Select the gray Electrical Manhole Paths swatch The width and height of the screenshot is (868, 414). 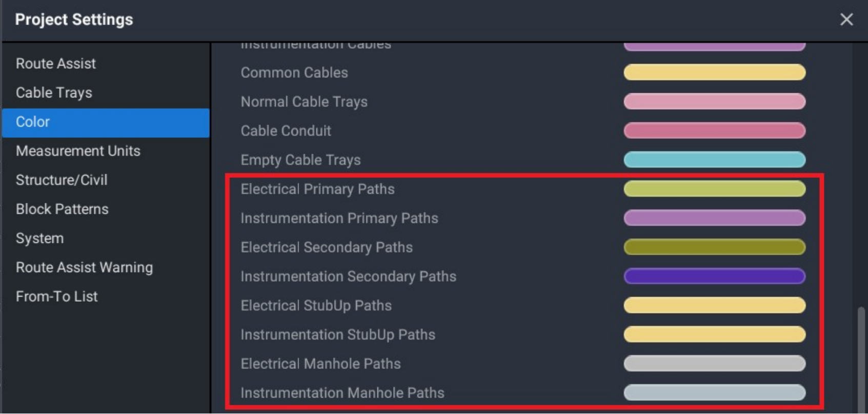tap(714, 364)
